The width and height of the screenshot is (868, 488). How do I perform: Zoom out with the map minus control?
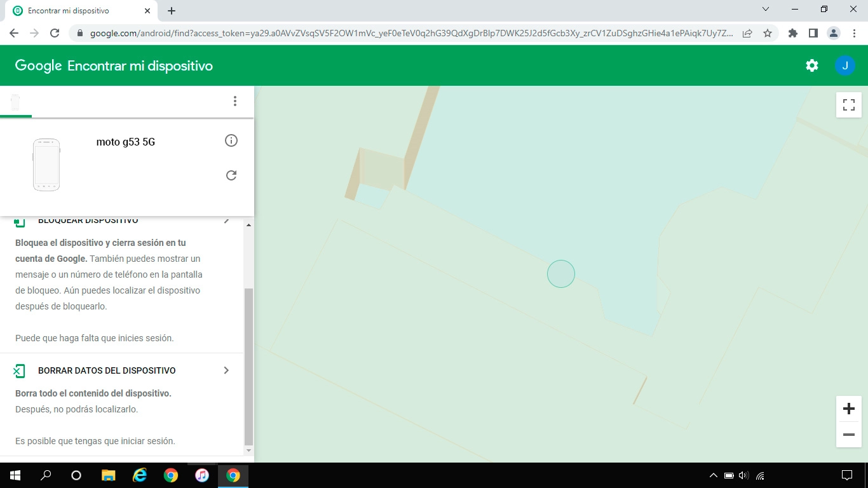[848, 435]
